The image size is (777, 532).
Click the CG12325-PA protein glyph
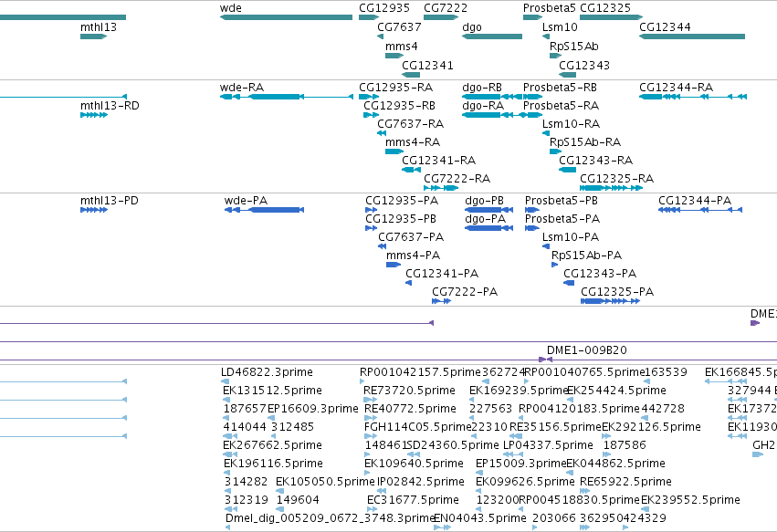(x=610, y=301)
